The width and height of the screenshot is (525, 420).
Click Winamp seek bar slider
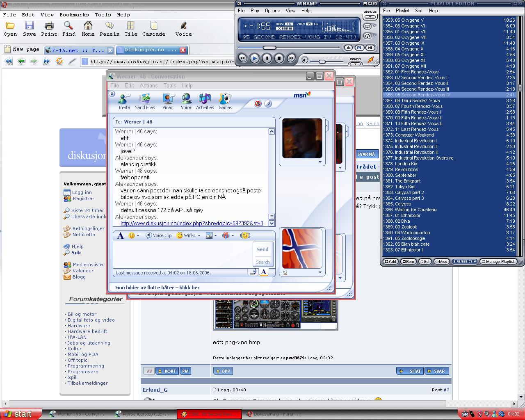click(269, 48)
